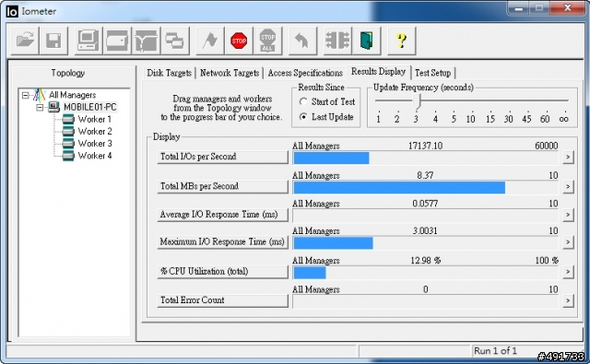Switch to Network Targets tab
The width and height of the screenshot is (590, 364).
(x=230, y=73)
